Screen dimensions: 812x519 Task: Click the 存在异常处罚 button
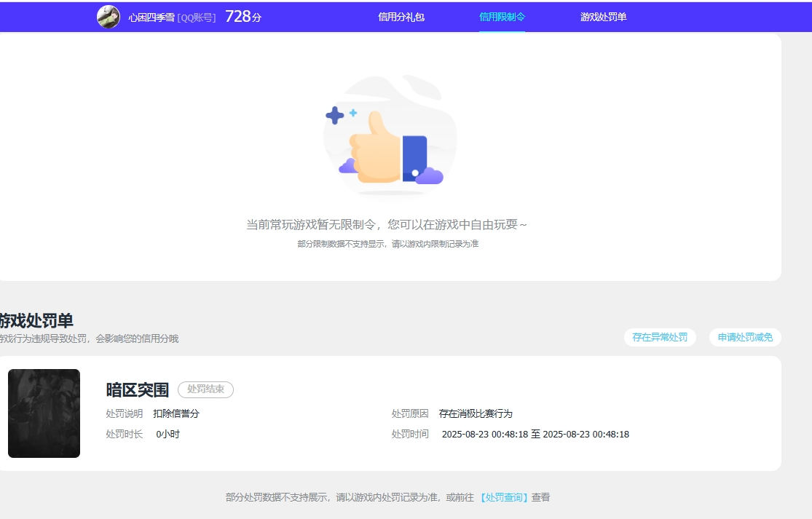click(x=660, y=337)
